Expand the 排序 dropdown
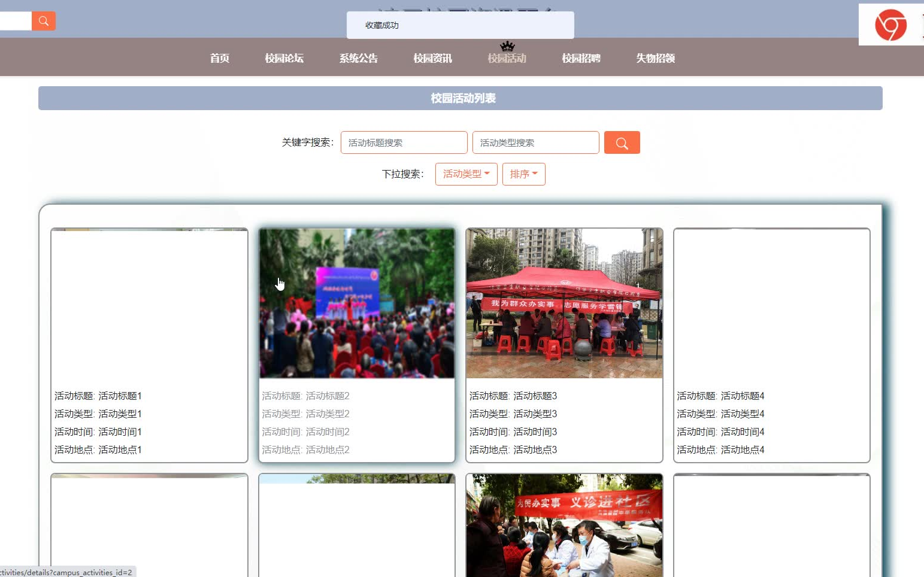The width and height of the screenshot is (924, 577). coord(524,174)
